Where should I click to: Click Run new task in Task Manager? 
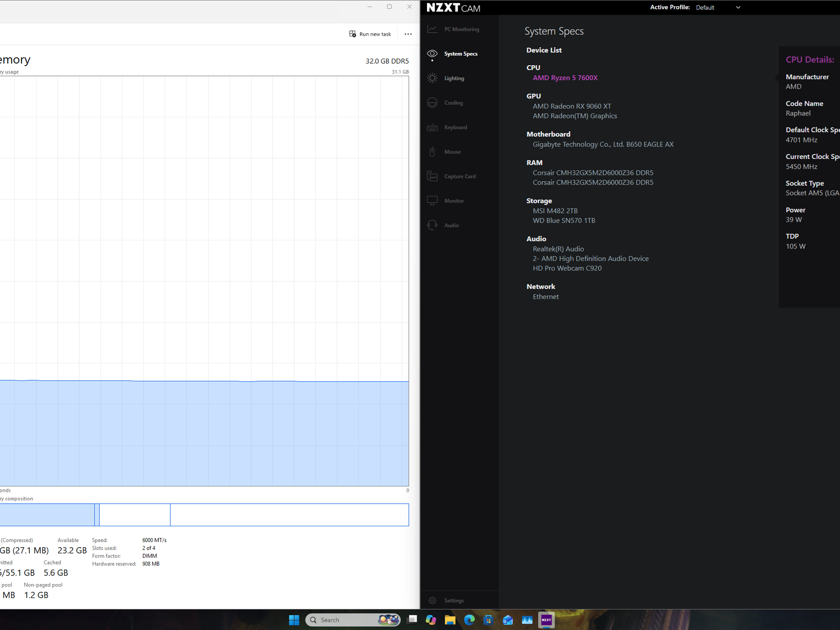coord(370,34)
